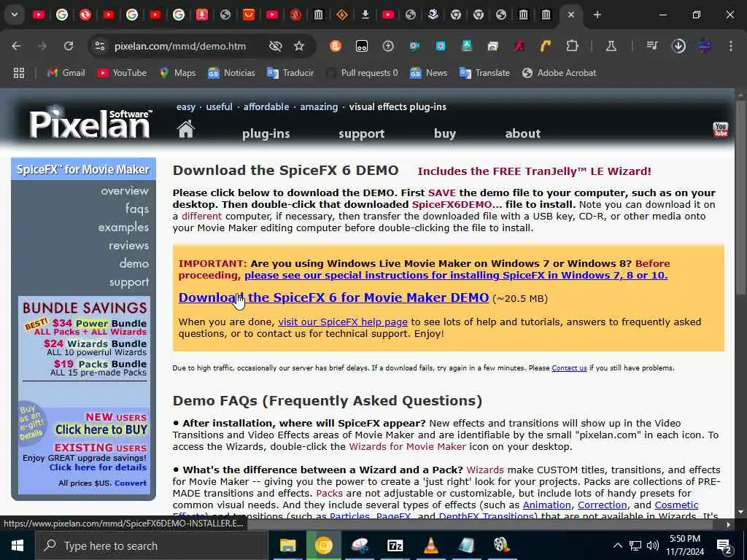This screenshot has width=747, height=560.
Task: Open Buy as an e-gift details badge
Action: click(31, 422)
